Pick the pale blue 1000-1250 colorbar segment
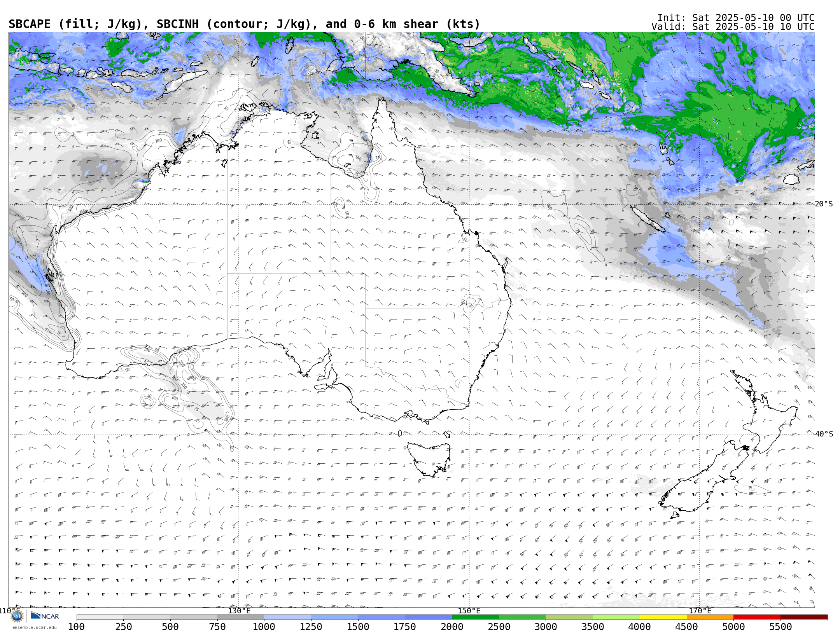Screen dimensions: 840x632 click(x=288, y=617)
